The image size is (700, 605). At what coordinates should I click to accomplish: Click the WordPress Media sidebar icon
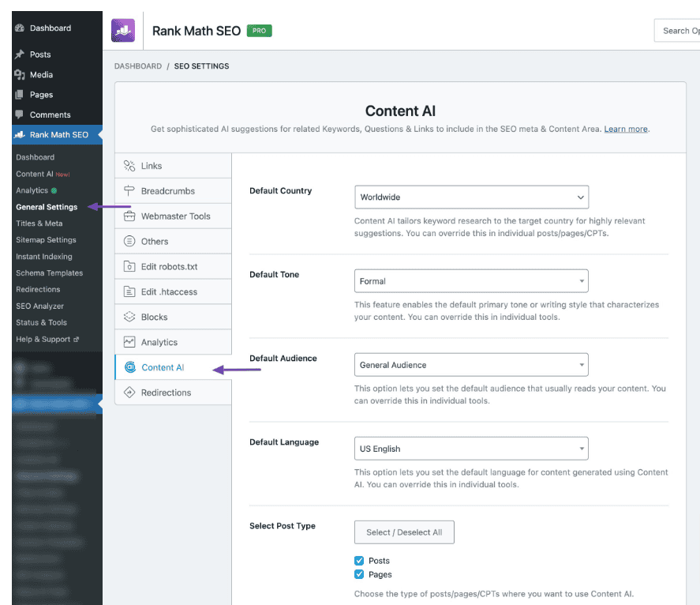[20, 75]
